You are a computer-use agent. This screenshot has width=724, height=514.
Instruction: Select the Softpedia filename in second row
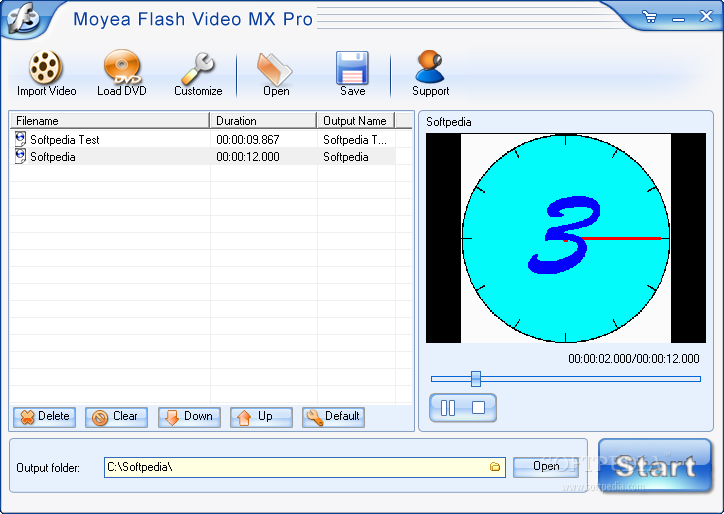tap(53, 157)
